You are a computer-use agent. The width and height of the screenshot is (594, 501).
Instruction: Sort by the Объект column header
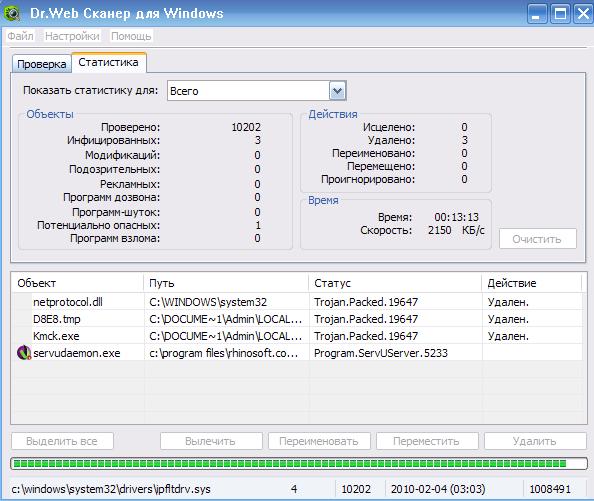pyautogui.click(x=78, y=283)
